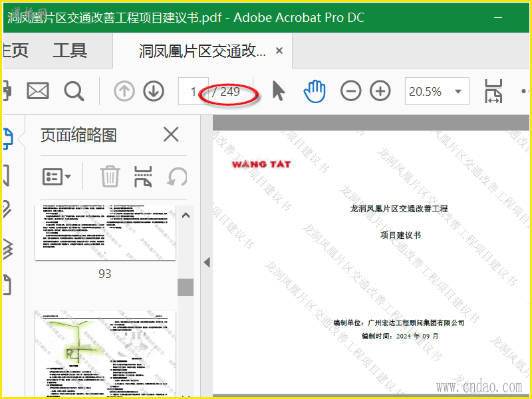
Task: Delete selected page with trash icon
Action: pyautogui.click(x=110, y=176)
